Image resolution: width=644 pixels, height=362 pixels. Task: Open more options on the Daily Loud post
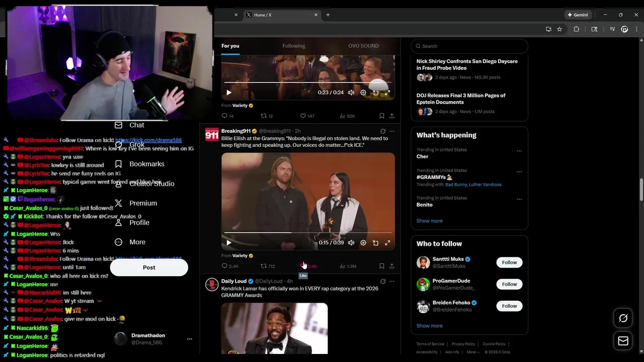click(x=392, y=282)
